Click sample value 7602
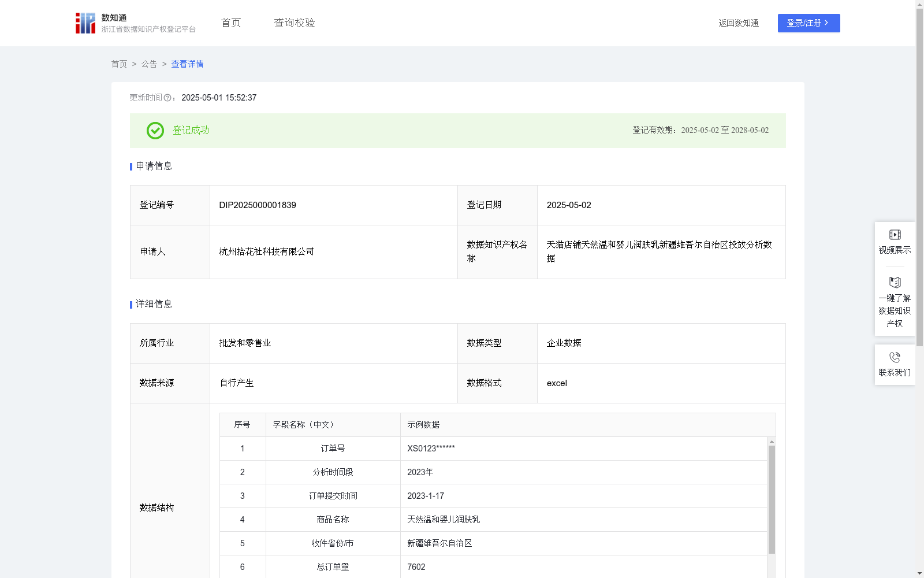Image resolution: width=924 pixels, height=578 pixels. 416,567
